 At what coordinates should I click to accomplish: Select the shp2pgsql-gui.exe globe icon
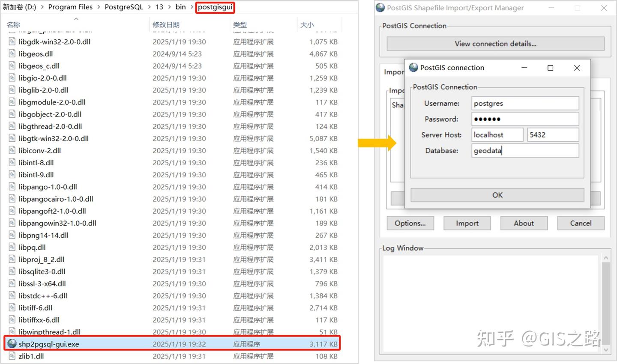pos(12,344)
